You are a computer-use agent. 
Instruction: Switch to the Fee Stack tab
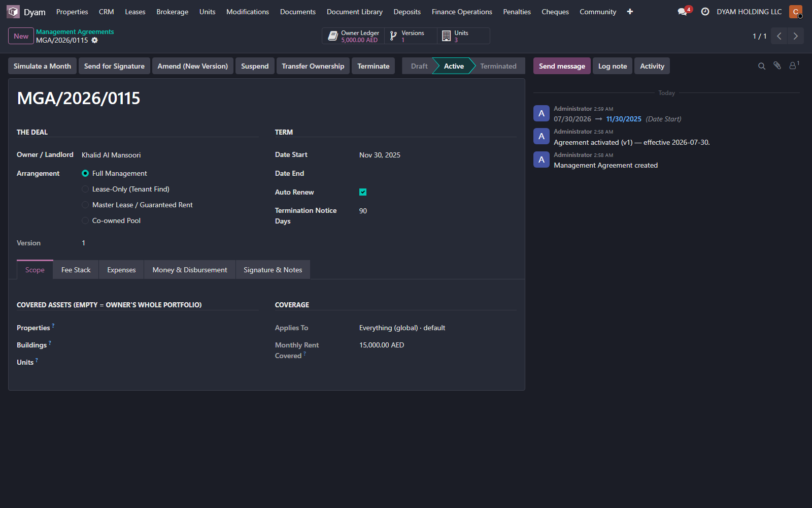point(76,270)
